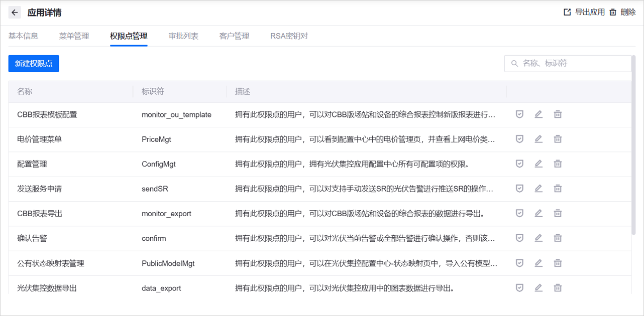
Task: Delete the 光伏集控数据导出 permission row
Action: coord(558,288)
